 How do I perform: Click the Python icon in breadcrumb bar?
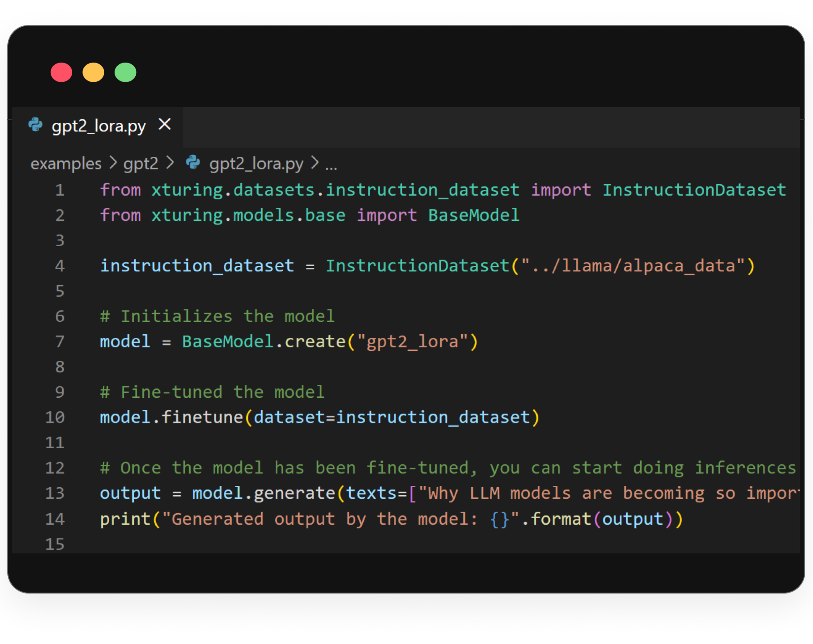click(x=193, y=163)
